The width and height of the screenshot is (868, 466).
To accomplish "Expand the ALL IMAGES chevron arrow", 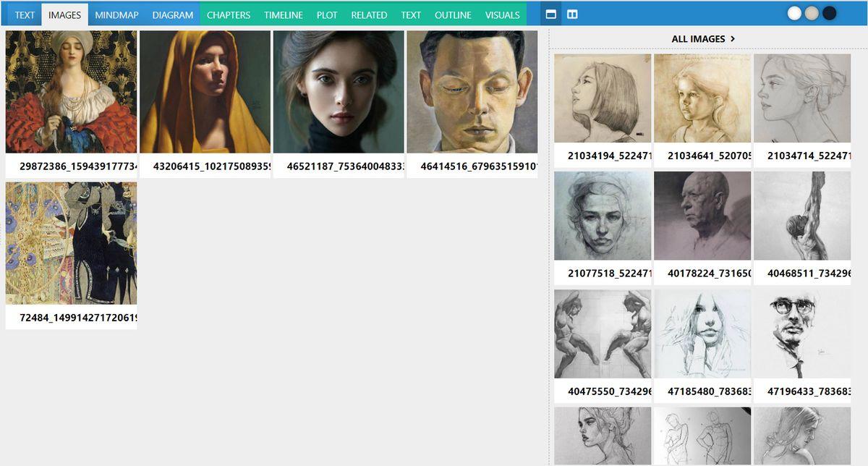I will click(733, 39).
